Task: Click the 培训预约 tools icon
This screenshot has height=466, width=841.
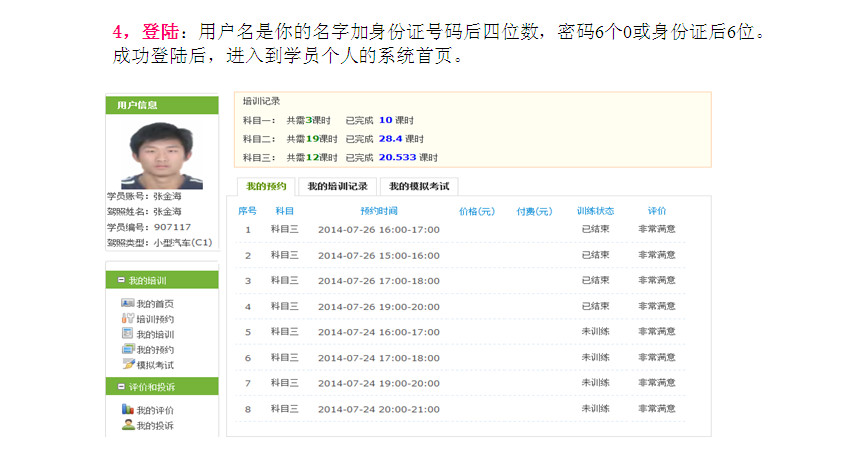Action: 127,318
